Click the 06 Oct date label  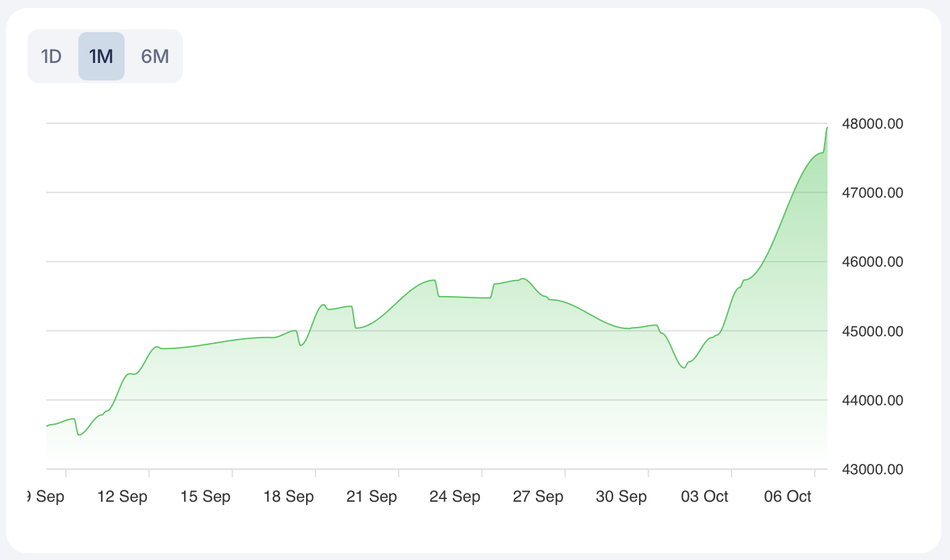[787, 497]
